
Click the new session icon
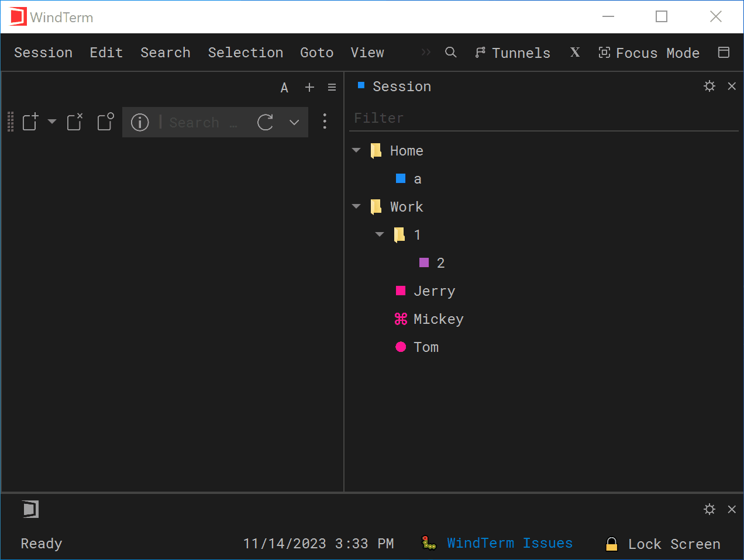(x=30, y=122)
